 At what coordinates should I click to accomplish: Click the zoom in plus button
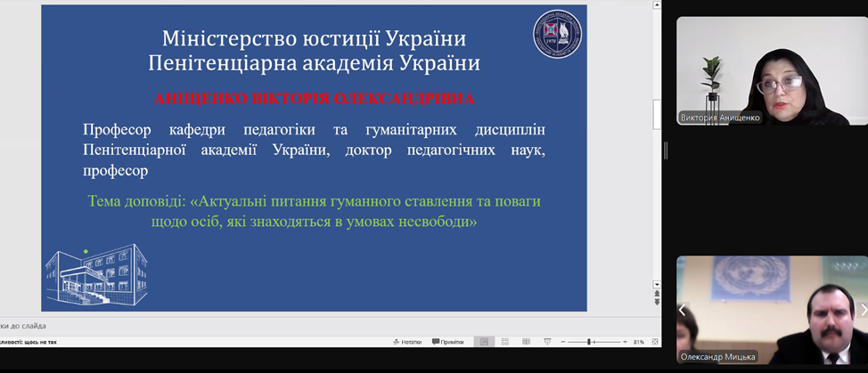[x=623, y=341]
